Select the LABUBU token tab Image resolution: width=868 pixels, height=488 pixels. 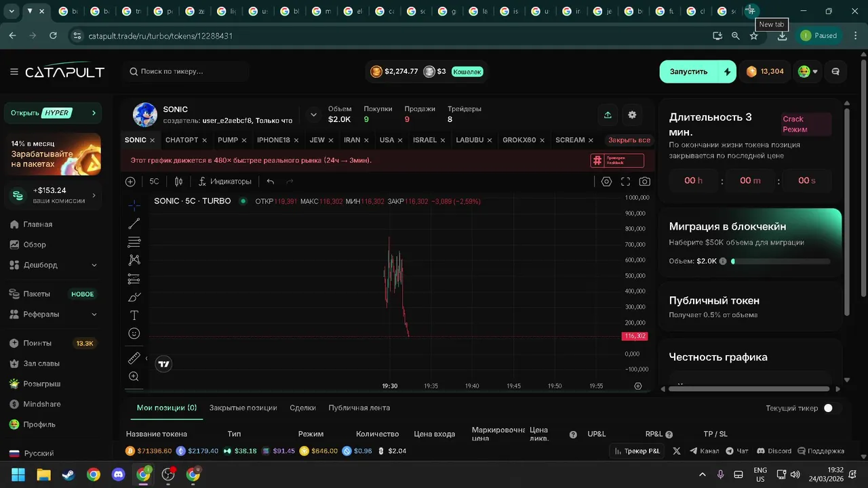(469, 140)
